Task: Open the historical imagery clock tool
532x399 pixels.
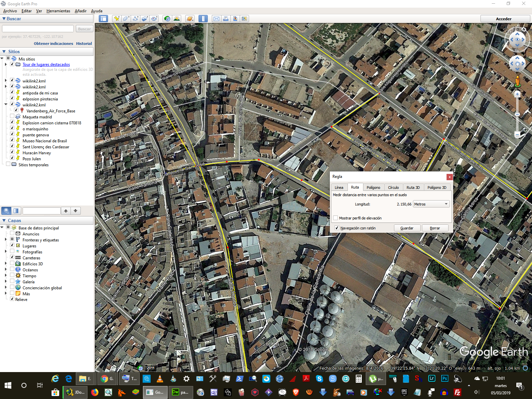Action: point(167,19)
